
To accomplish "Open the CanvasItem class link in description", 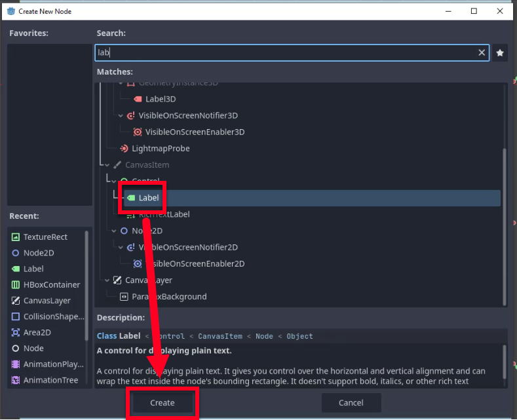I will (220, 336).
